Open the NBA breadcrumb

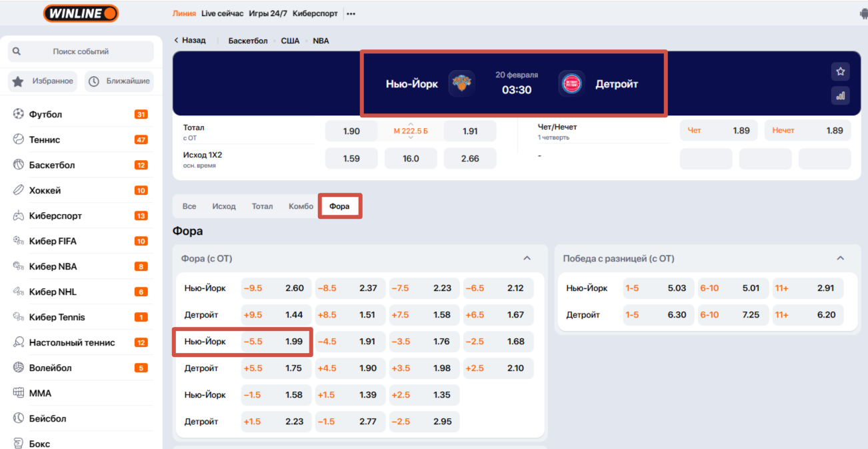click(x=321, y=41)
